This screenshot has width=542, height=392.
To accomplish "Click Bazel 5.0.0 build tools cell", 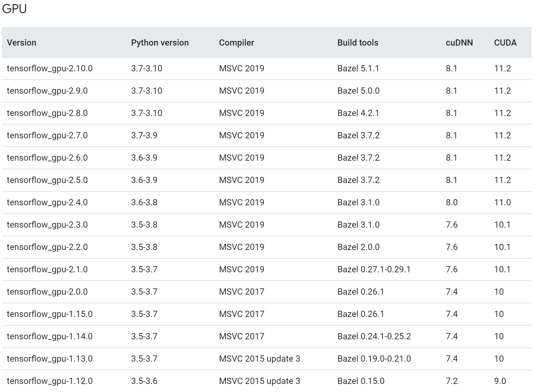I will 358,91.
